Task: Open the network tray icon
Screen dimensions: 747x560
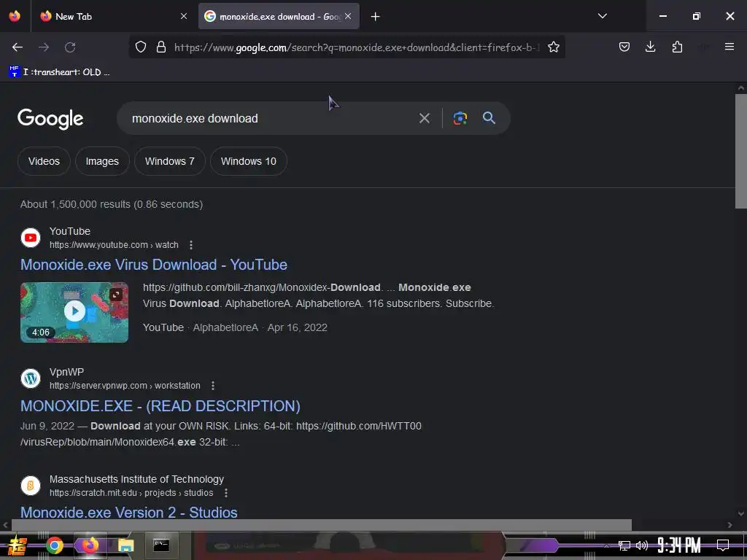Action: point(624,545)
